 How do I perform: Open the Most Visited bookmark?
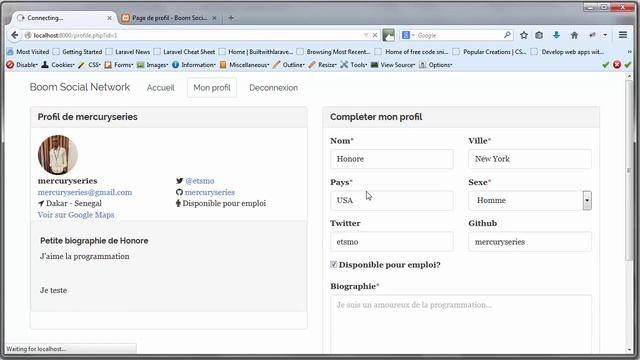pos(28,52)
